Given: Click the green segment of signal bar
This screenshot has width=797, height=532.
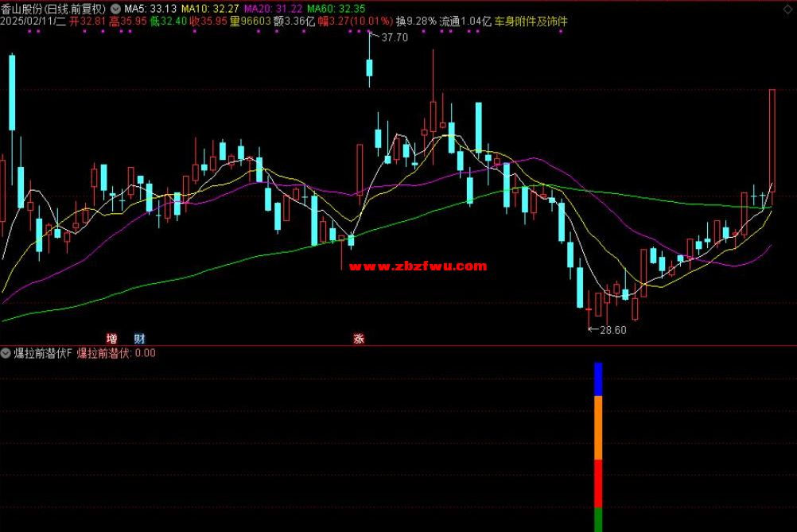Looking at the screenshot, I should (x=598, y=519).
